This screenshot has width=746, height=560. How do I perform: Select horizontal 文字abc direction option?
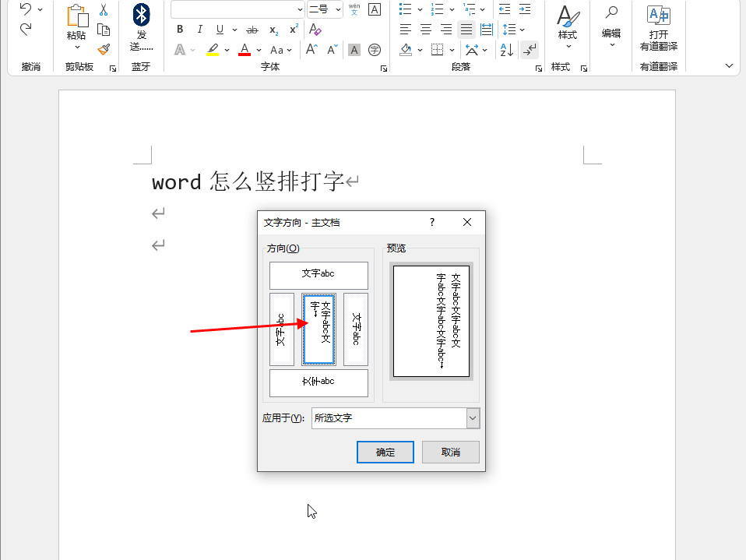click(x=318, y=276)
